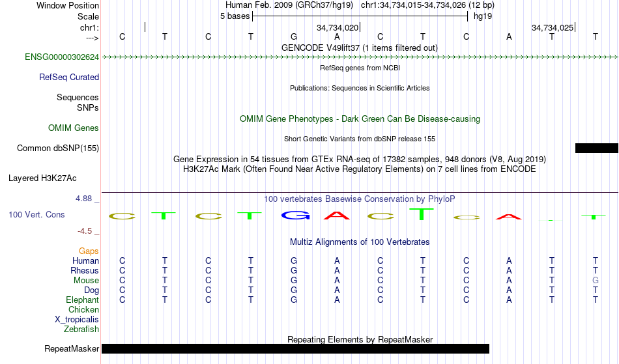The image size is (619, 364).
Task: Click the RefSeq genes from NCBI title
Action: pos(360,68)
